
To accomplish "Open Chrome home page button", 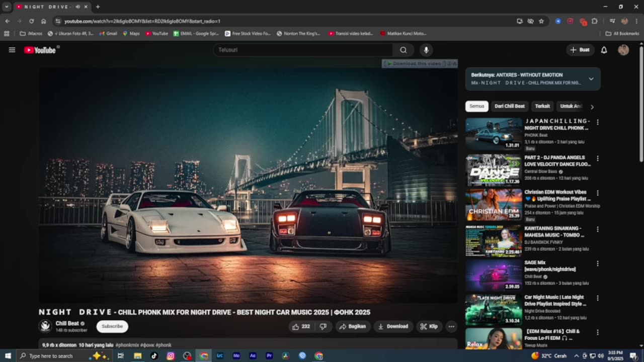I will click(44, 21).
